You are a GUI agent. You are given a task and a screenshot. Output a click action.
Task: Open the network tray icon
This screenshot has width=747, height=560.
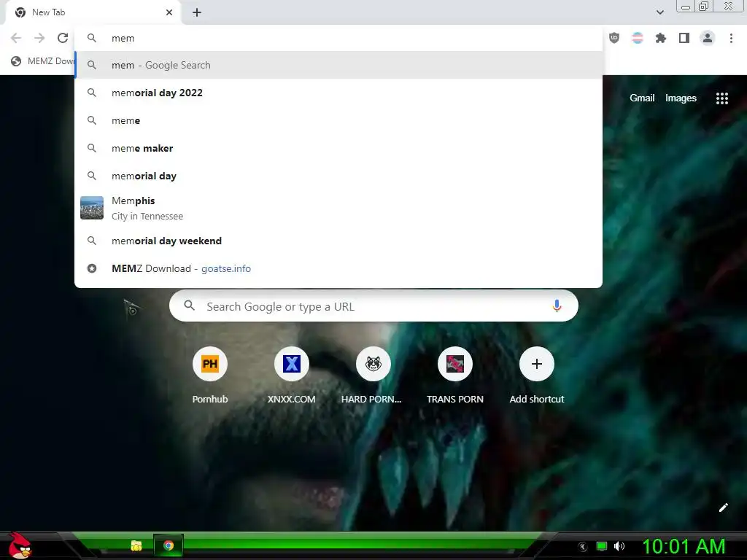(x=602, y=546)
